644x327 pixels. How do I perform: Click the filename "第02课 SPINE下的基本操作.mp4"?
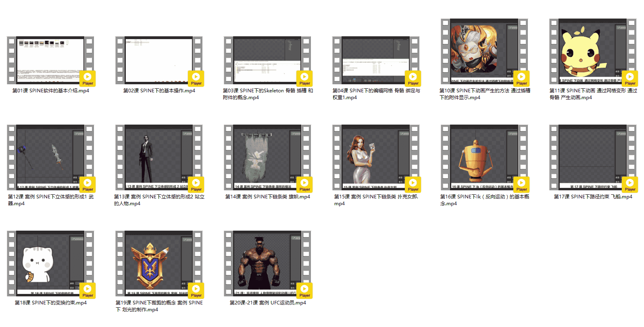pos(159,91)
